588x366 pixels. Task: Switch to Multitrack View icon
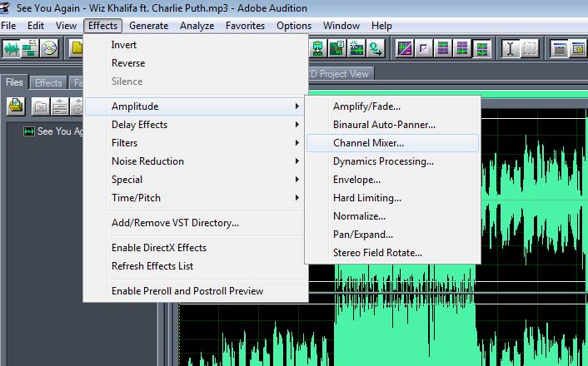[30, 48]
